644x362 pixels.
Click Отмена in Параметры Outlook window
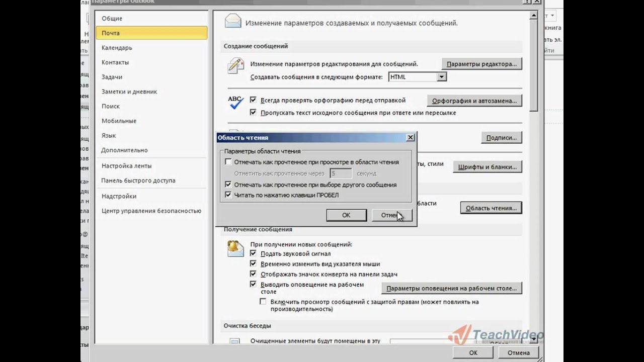coord(518,352)
